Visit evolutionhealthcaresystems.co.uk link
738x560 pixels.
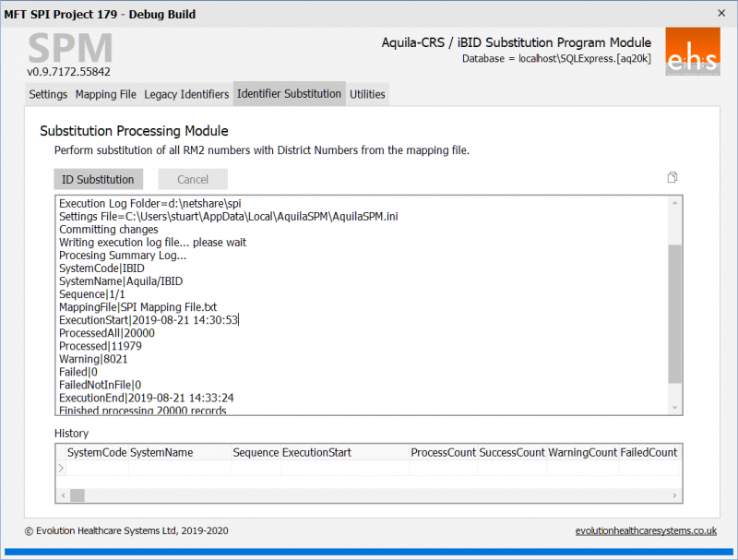[x=646, y=530]
